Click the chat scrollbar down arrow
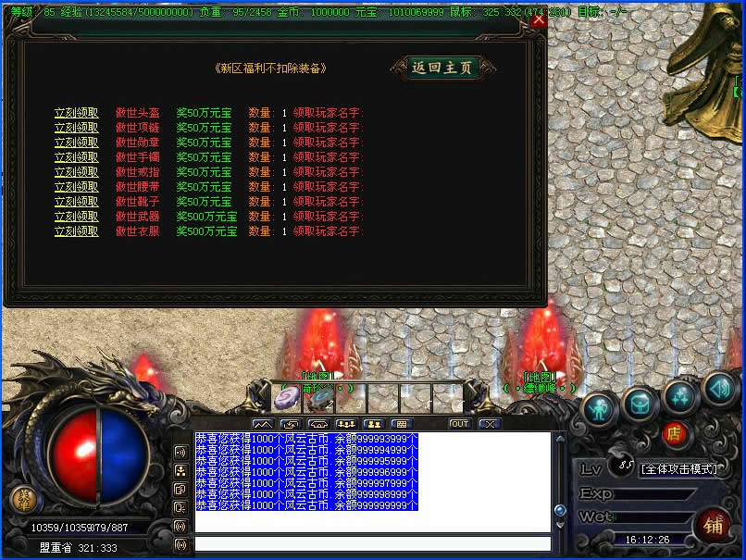Image resolution: width=746 pixels, height=560 pixels. (x=560, y=526)
